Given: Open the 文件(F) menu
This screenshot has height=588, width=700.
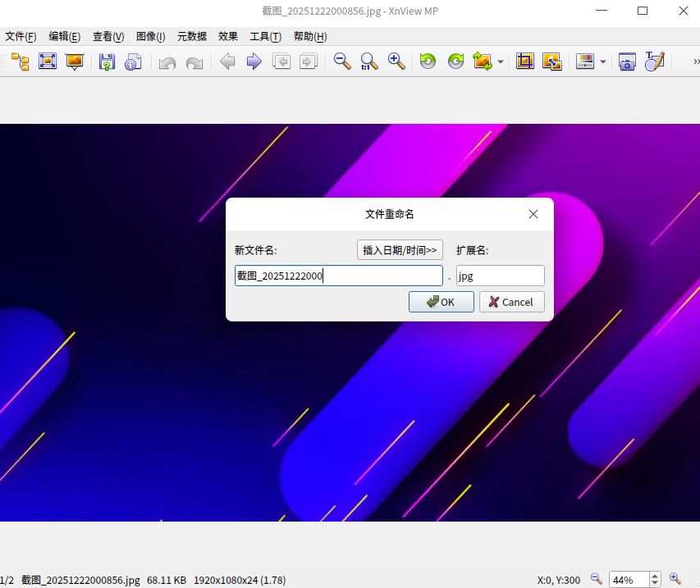Looking at the screenshot, I should 21,36.
